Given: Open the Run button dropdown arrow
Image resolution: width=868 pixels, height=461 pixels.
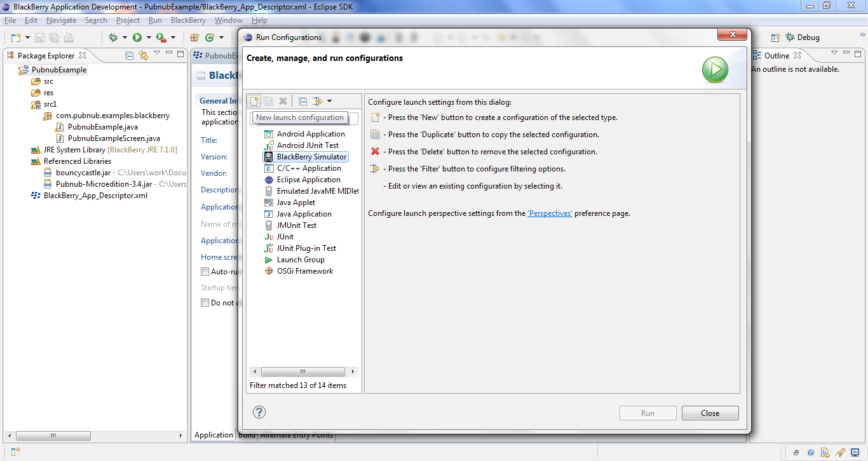Looking at the screenshot, I should coord(148,37).
